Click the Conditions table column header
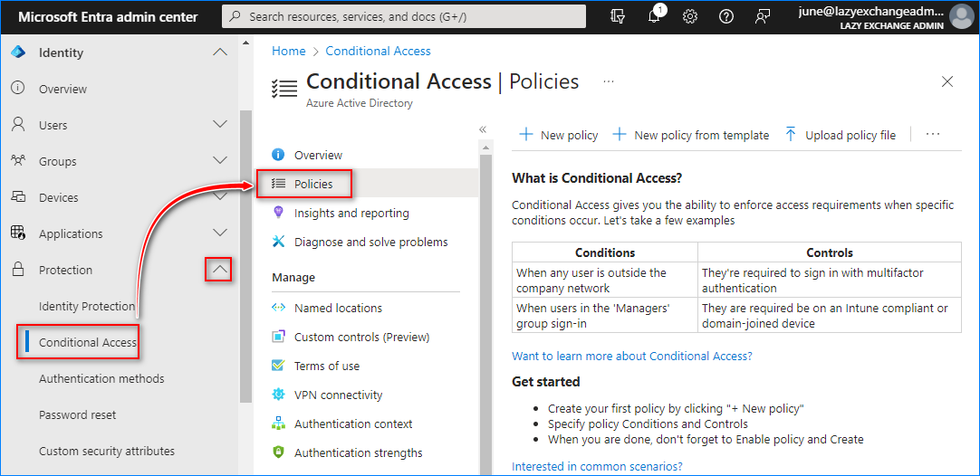 tap(605, 253)
